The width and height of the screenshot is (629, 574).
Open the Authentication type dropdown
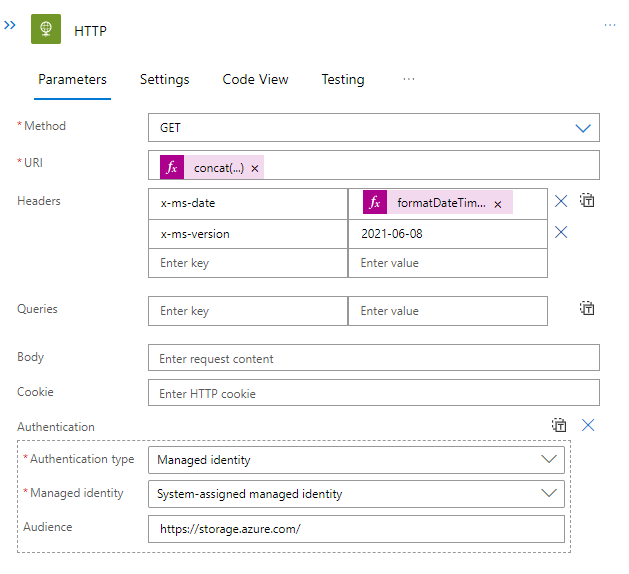click(x=548, y=460)
